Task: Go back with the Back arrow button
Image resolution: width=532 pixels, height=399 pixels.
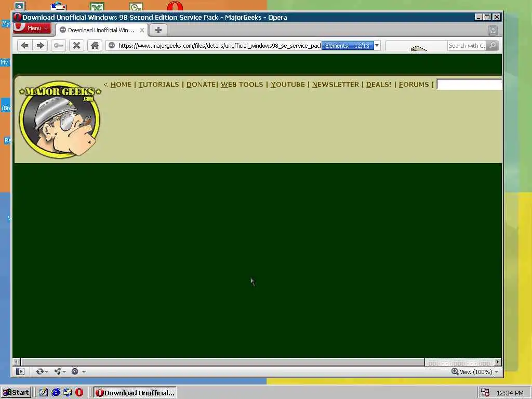Action: click(24, 46)
